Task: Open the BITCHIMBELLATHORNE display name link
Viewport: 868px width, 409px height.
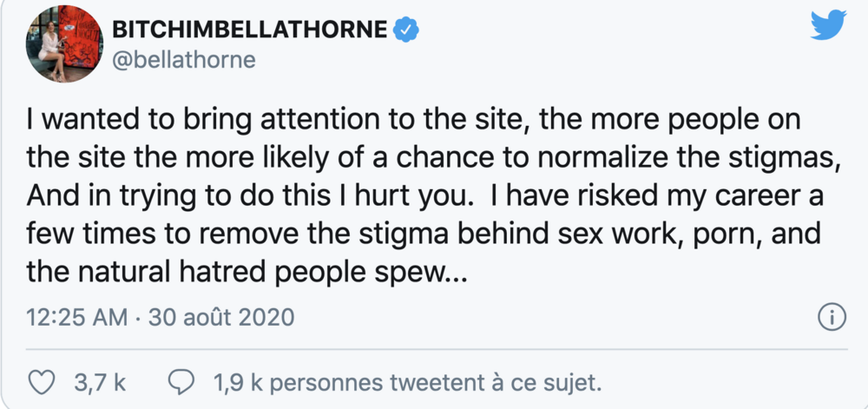Action: tap(250, 29)
